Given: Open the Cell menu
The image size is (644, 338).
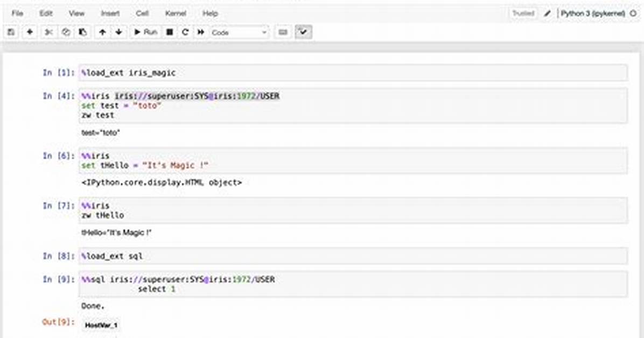Looking at the screenshot, I should (142, 13).
